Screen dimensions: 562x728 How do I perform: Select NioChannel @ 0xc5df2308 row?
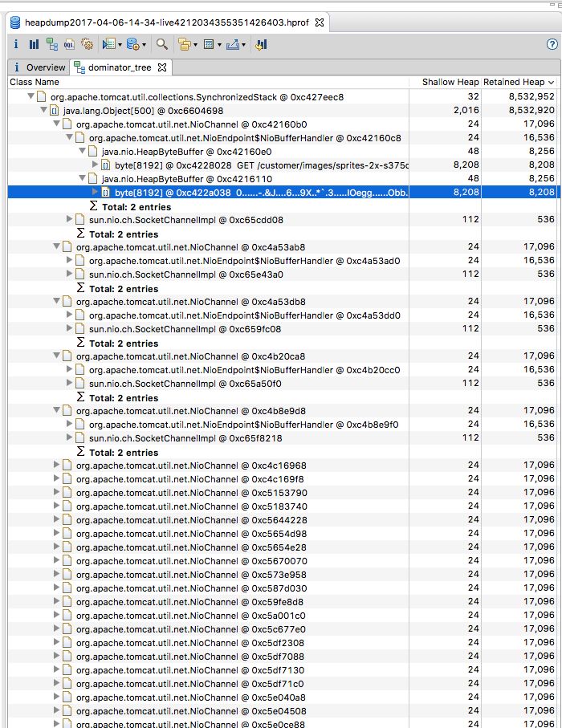click(283, 643)
